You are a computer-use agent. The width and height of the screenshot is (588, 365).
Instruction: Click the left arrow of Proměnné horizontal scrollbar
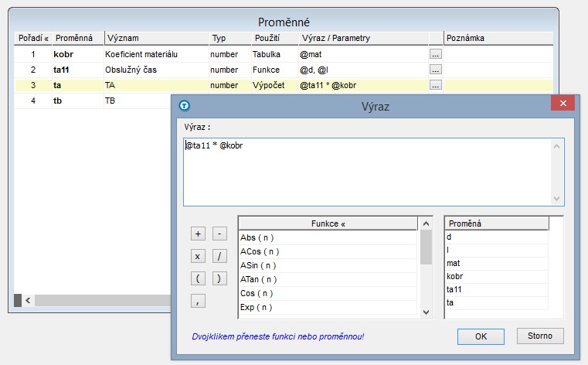28,300
